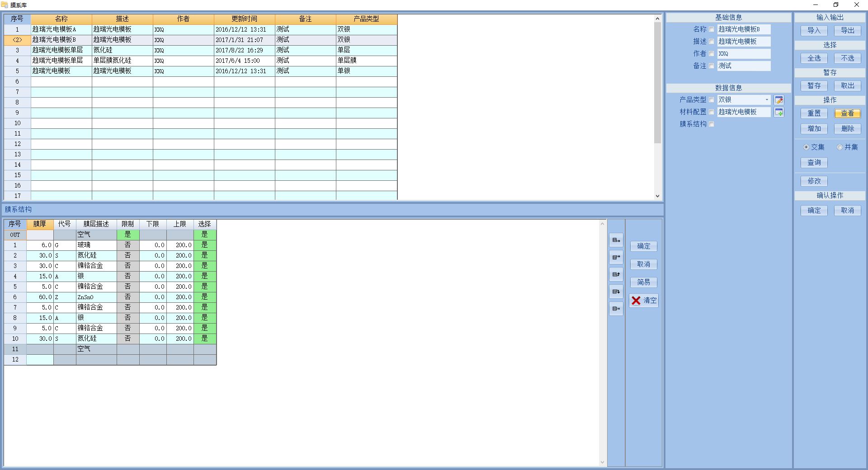Click the 重置 button

(x=814, y=113)
